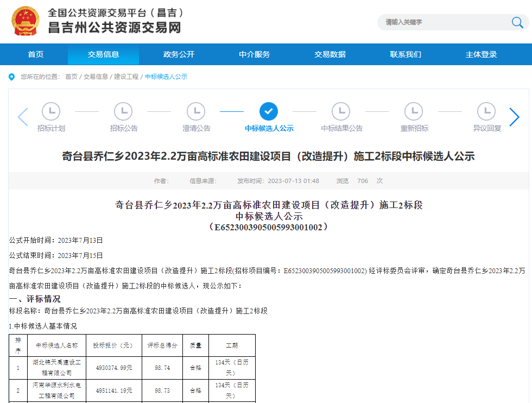This screenshot has width=532, height=403.
Task: Click the left chevron on the step bar
Action: click(x=22, y=116)
